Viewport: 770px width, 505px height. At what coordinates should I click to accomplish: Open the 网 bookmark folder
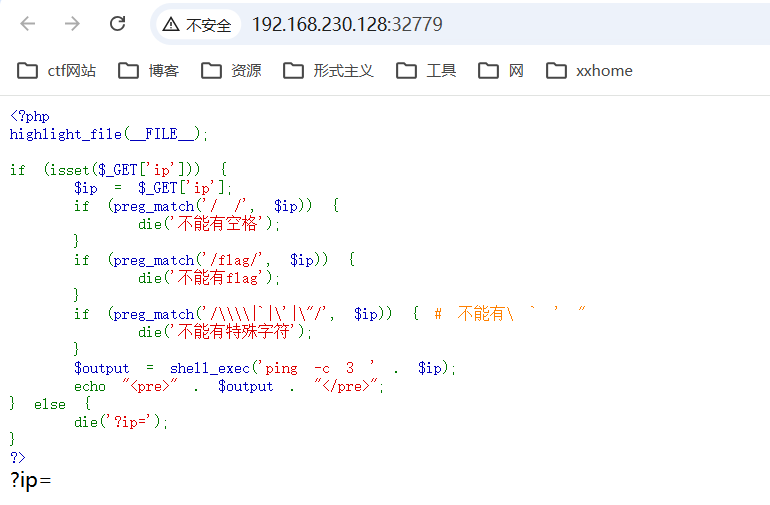(x=500, y=71)
